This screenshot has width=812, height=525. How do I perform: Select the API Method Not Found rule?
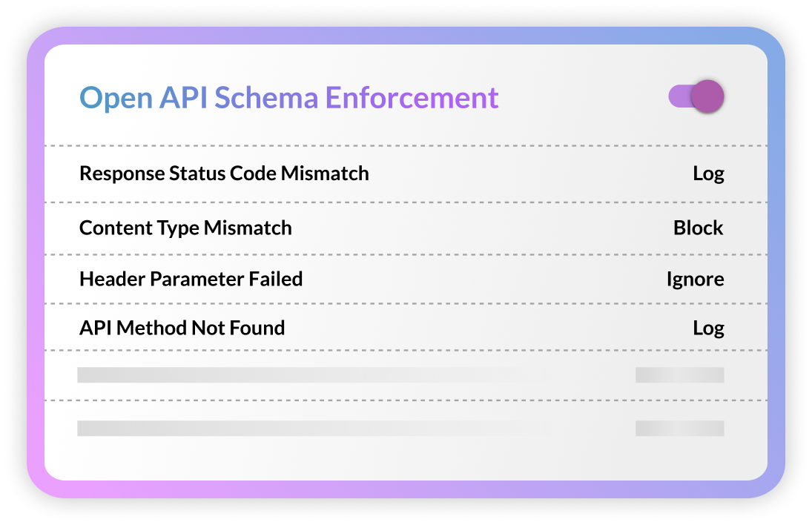(x=182, y=328)
